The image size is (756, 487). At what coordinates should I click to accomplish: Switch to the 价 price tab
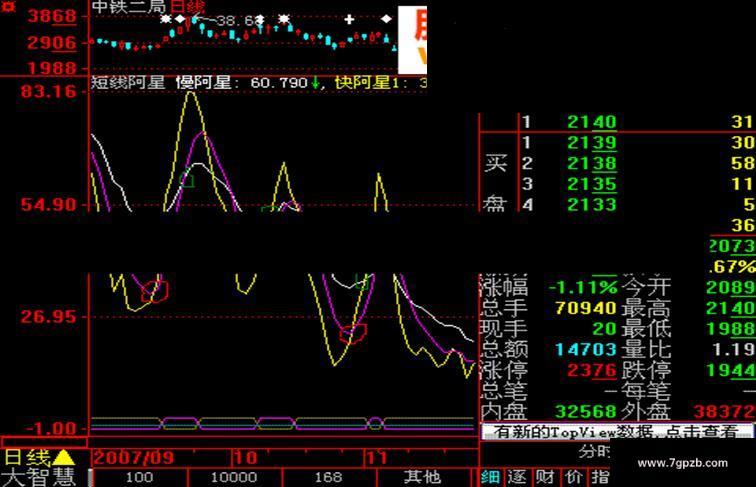(x=574, y=477)
